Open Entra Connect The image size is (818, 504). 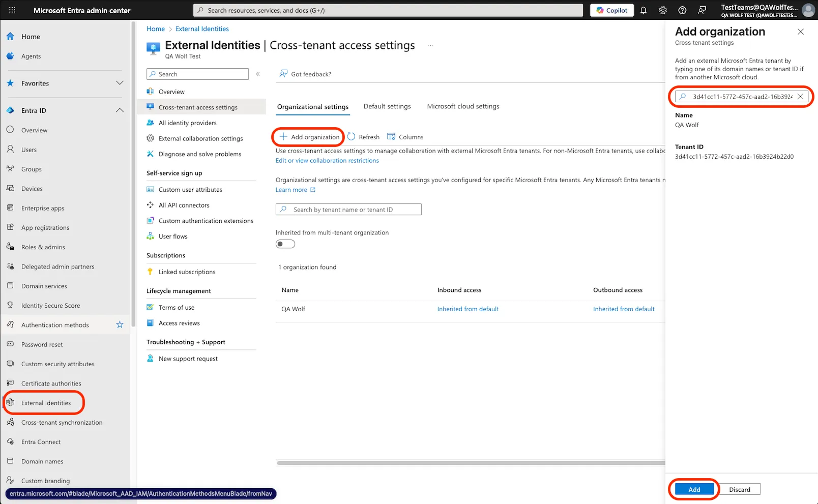pos(41,442)
